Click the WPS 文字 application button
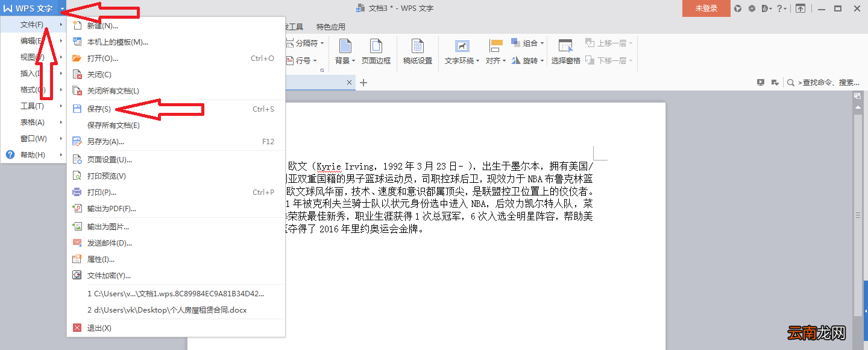 pyautogui.click(x=28, y=8)
